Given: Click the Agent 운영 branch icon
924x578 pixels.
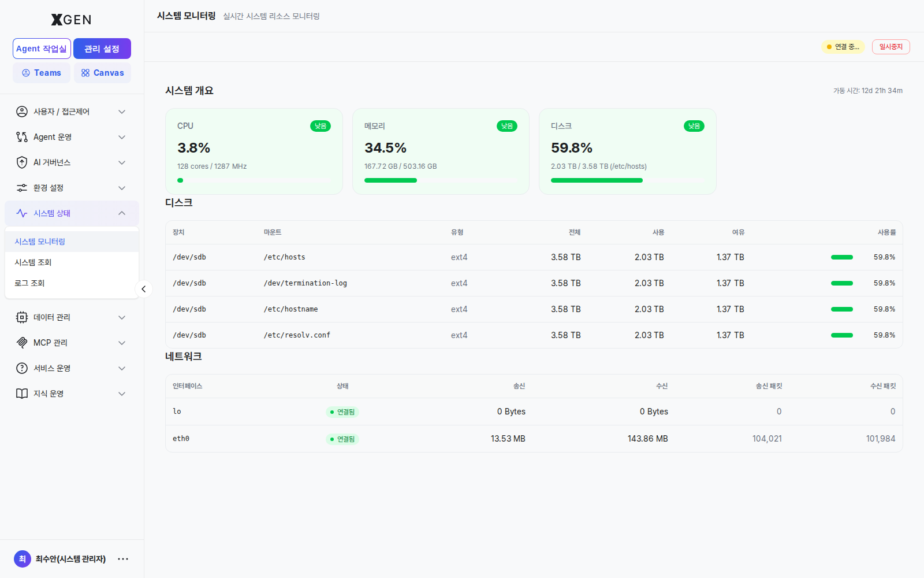Looking at the screenshot, I should click(22, 137).
